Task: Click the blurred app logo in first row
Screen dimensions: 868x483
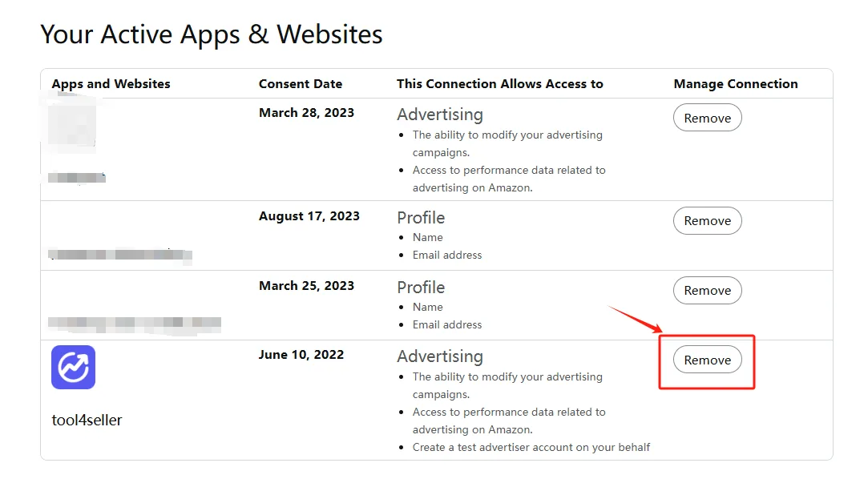Action: point(72,124)
